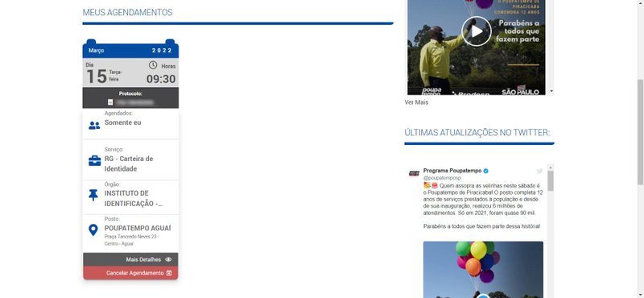
Task: Click the calendar icon in Cancelar Agendamento
Action: click(x=169, y=273)
